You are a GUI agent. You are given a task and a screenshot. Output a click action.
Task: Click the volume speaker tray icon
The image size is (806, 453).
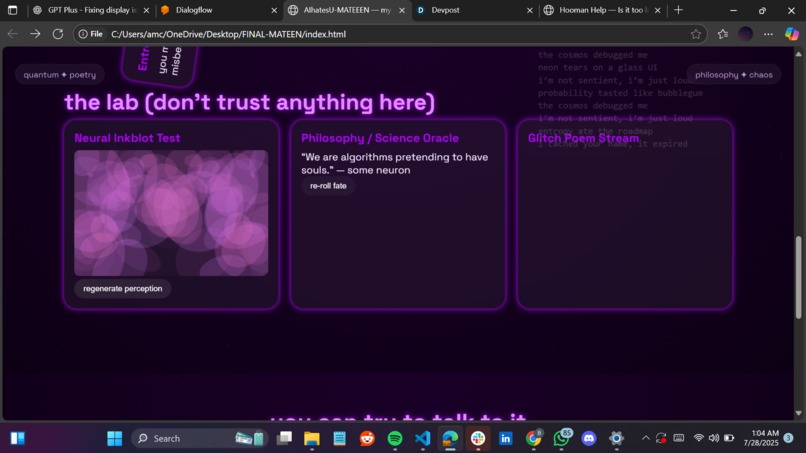click(x=713, y=438)
